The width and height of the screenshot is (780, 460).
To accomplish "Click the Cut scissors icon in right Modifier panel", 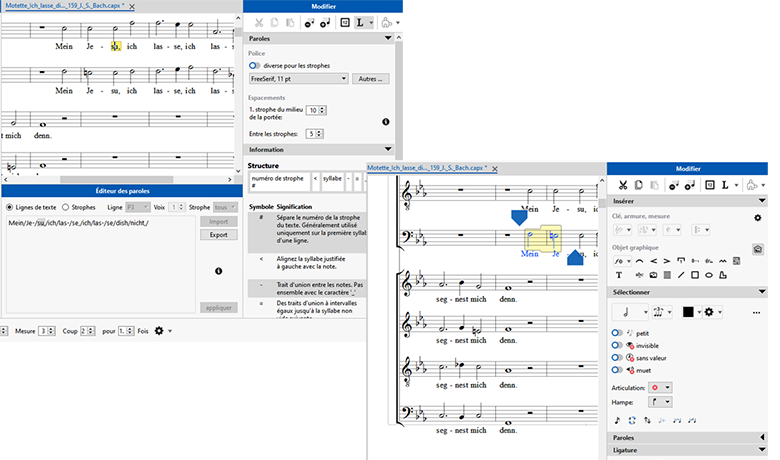I will pos(622,185).
